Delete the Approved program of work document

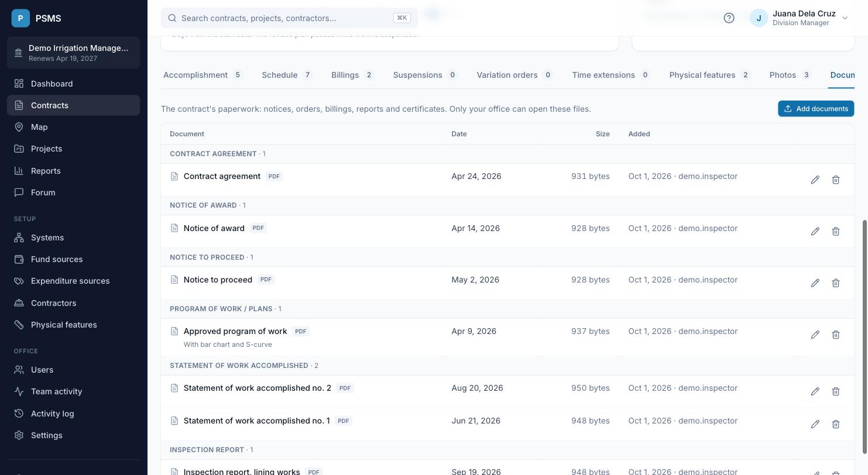(x=836, y=335)
